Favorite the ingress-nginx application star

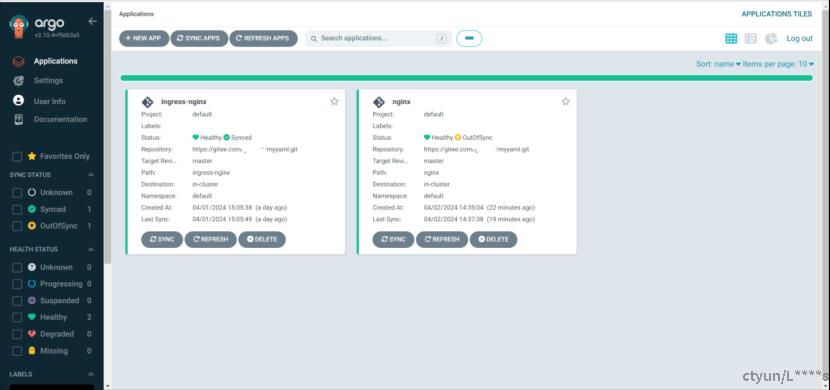[334, 102]
